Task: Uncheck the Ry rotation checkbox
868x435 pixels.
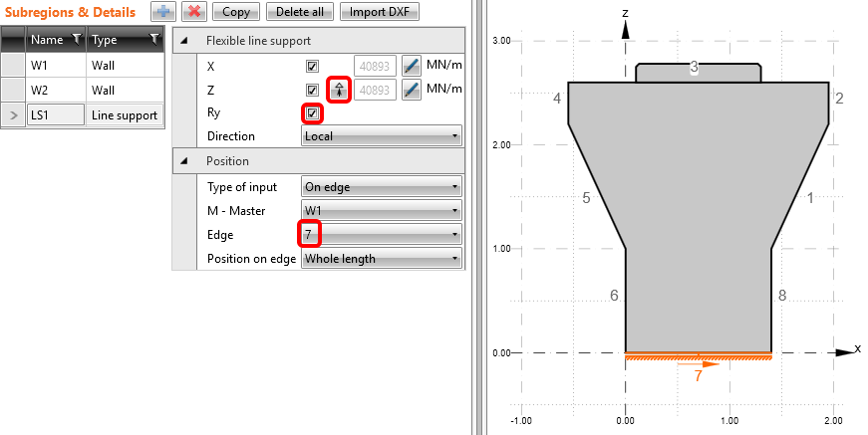Action: tap(313, 113)
